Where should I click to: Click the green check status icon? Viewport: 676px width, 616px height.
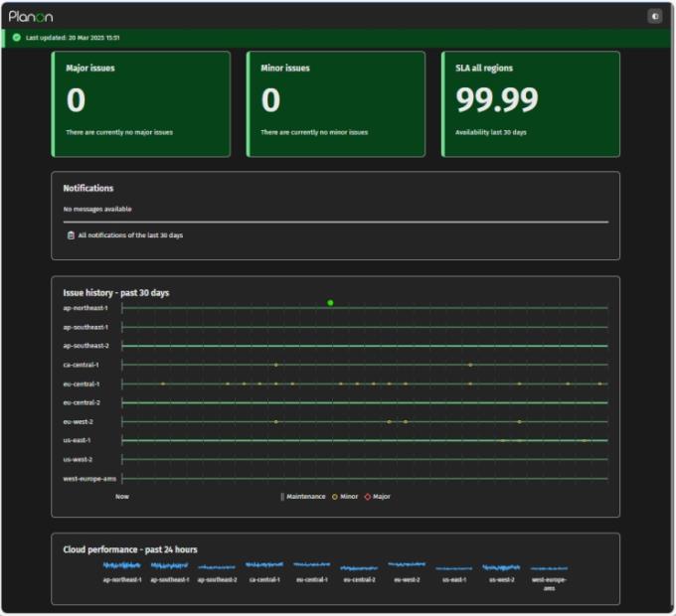(17, 38)
